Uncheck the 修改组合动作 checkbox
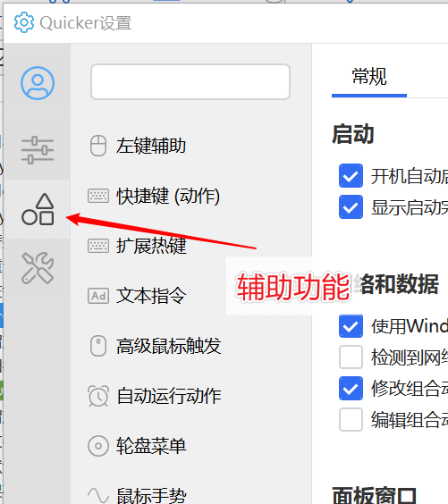 click(x=351, y=389)
